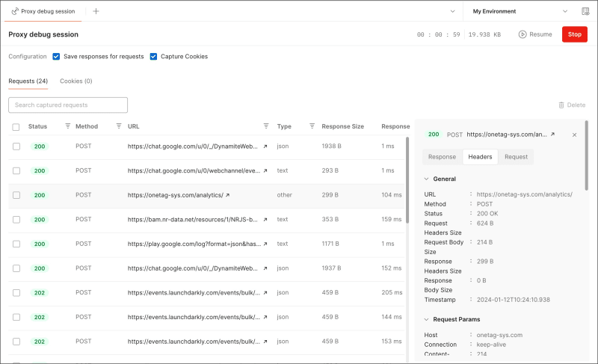598x364 pixels.
Task: Open 144 ms launchdarkly request link arrow
Action: [x=265, y=317]
